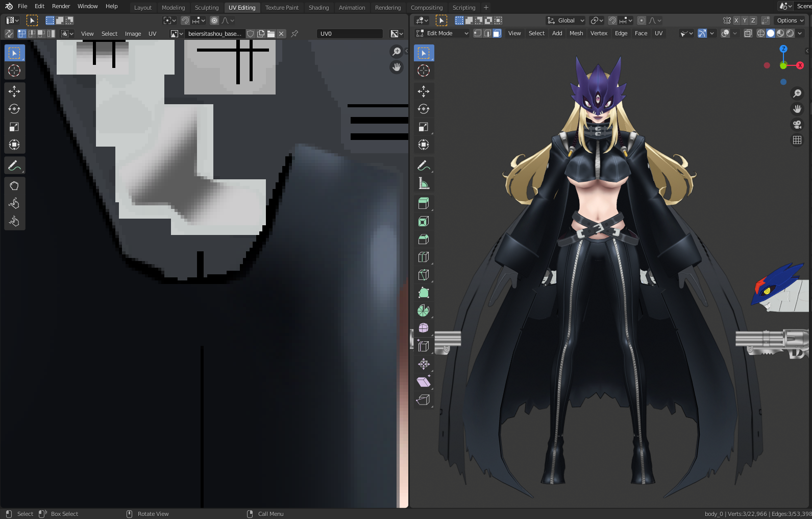
Task: Open the Options dropdown
Action: tap(790, 20)
